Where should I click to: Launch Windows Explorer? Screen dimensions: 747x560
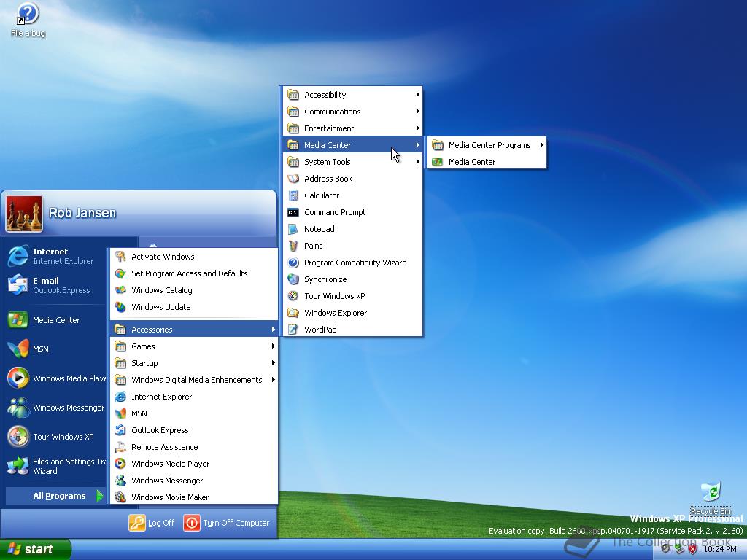point(352,313)
